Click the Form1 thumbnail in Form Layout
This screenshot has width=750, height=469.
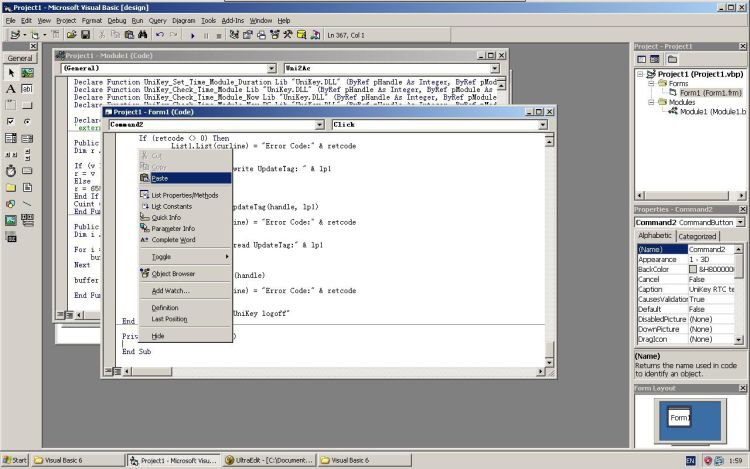click(679, 417)
